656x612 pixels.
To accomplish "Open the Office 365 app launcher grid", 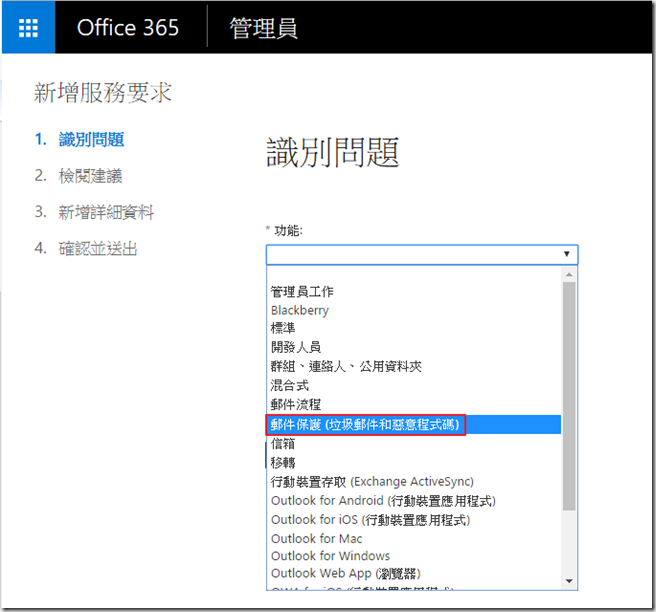I will point(29,27).
